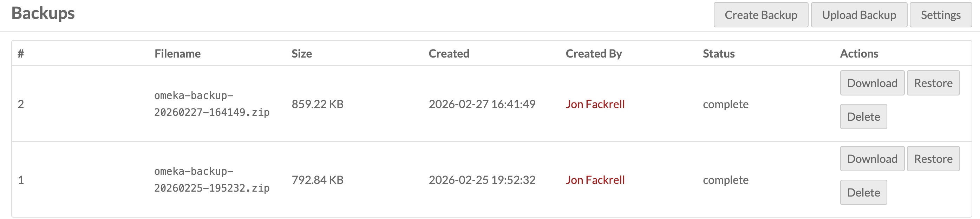Screen dimensions: 980x219
Task: Select the omeka-backup-20260225-195232.zip filename
Action: click(211, 180)
